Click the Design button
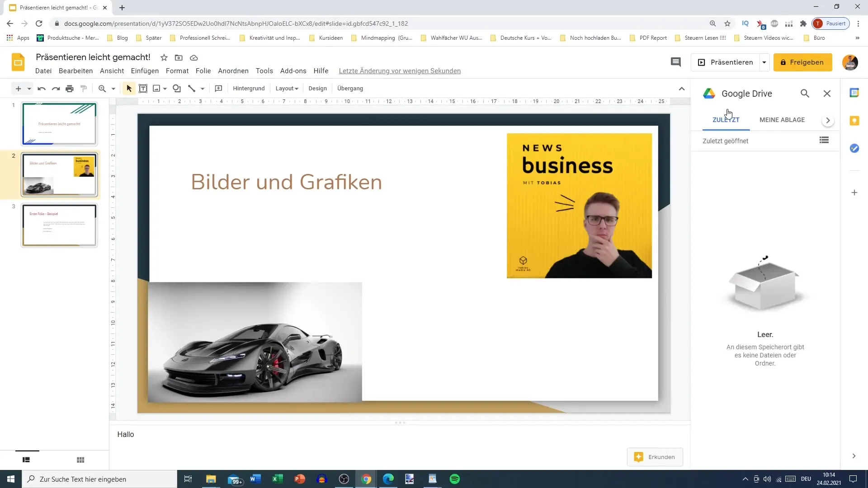Viewport: 868px width, 488px height. coord(317,89)
